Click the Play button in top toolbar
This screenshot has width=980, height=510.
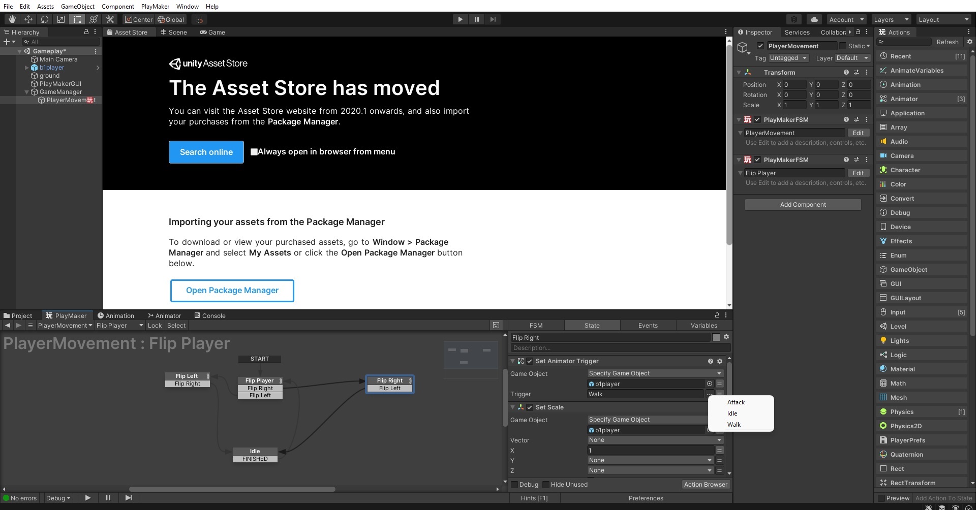461,19
